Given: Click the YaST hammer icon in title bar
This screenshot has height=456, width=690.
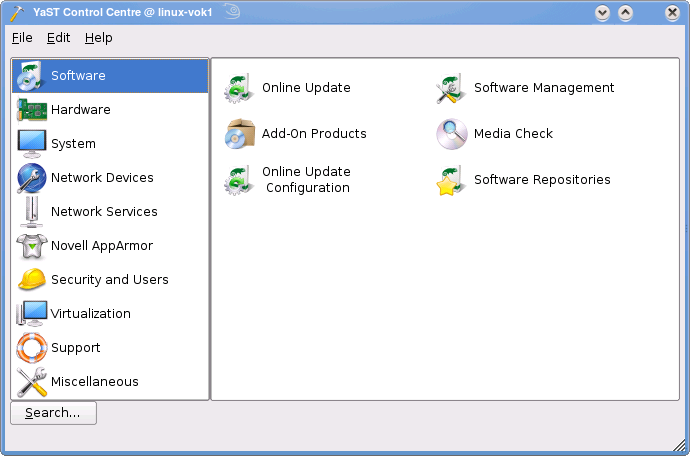Looking at the screenshot, I should (17, 13).
